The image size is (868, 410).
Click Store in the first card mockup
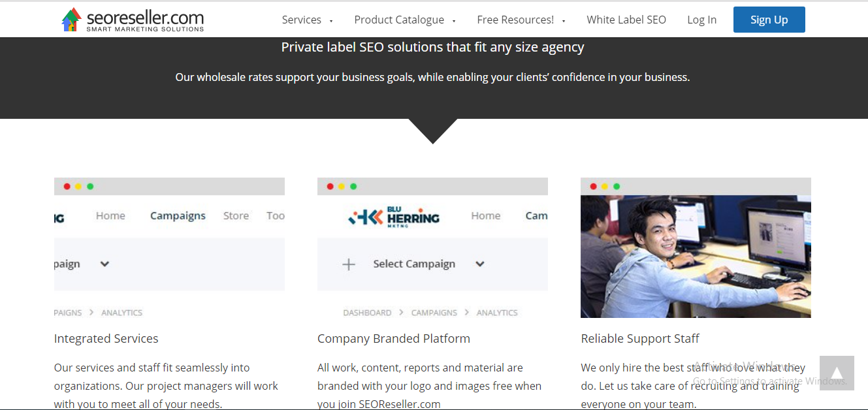pos(236,215)
